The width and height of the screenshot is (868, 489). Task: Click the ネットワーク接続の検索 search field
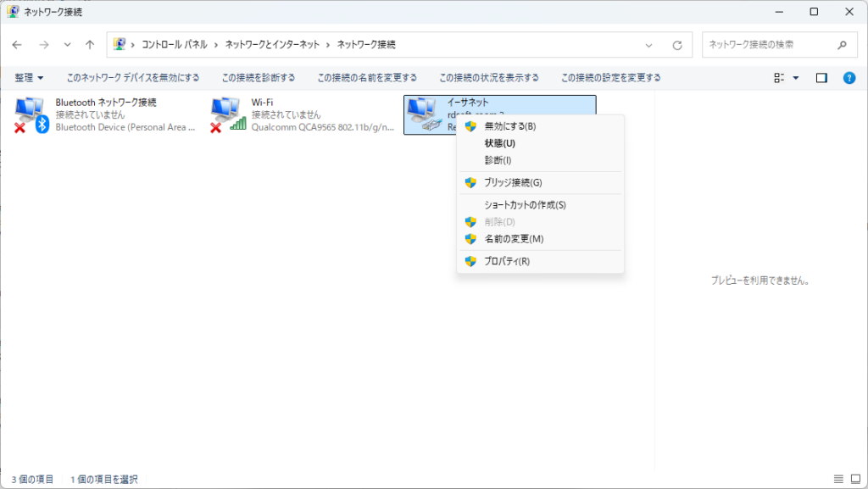tap(767, 45)
